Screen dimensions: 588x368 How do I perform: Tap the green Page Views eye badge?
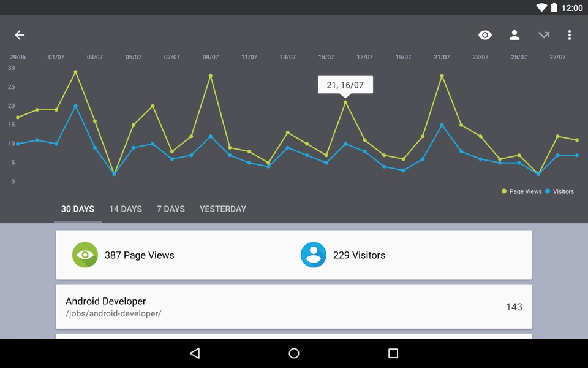tap(85, 255)
